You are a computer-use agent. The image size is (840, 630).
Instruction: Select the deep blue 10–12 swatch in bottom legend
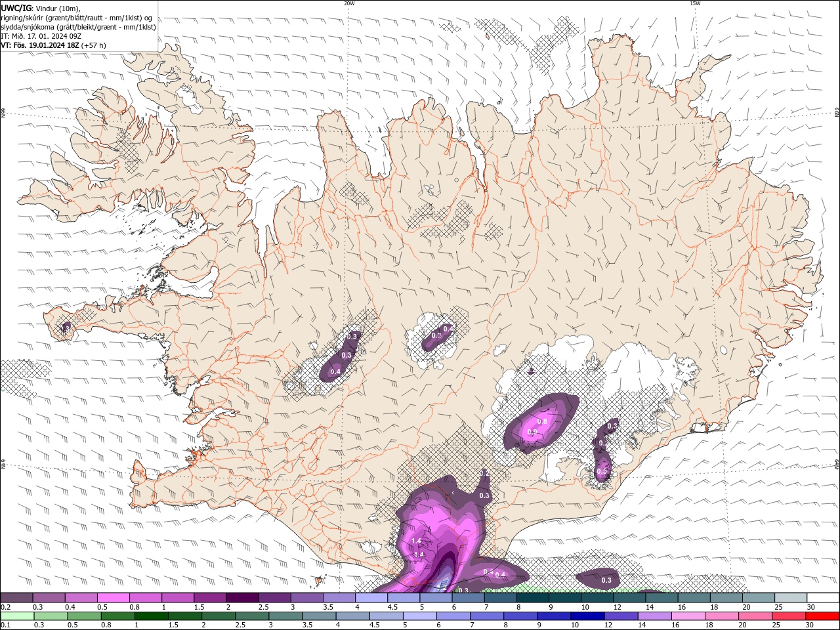pyautogui.click(x=587, y=616)
